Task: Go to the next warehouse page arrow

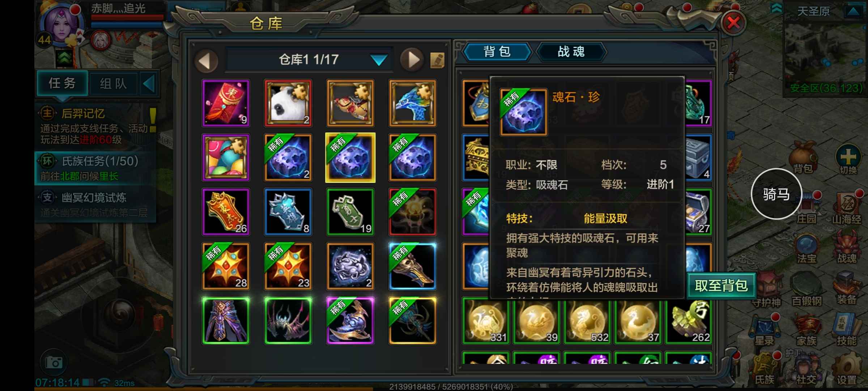Action: point(412,60)
